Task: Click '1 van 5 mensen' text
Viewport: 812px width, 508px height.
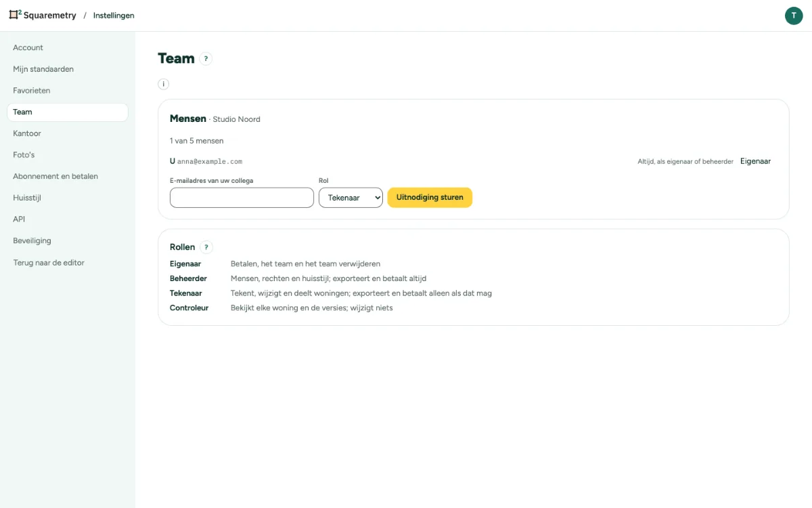Action: pyautogui.click(x=197, y=141)
